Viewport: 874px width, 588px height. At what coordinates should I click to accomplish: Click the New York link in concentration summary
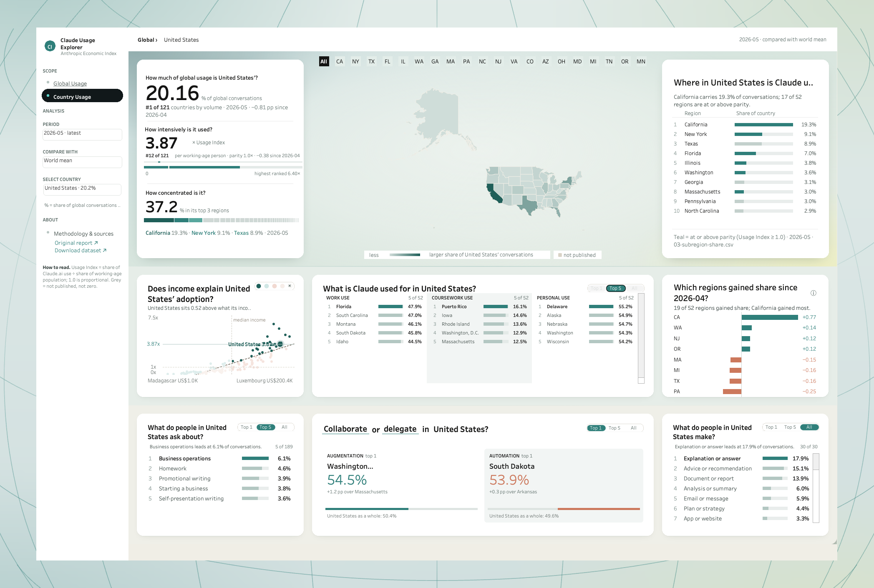pos(204,233)
